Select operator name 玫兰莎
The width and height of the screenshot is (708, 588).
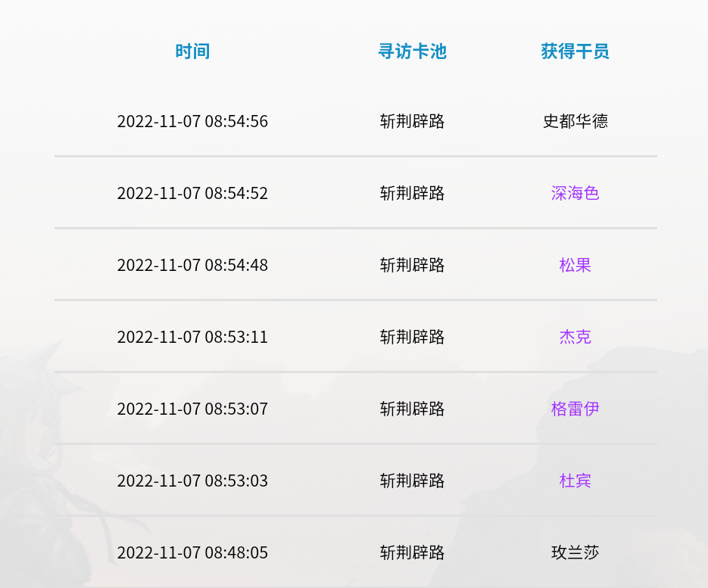coord(575,552)
